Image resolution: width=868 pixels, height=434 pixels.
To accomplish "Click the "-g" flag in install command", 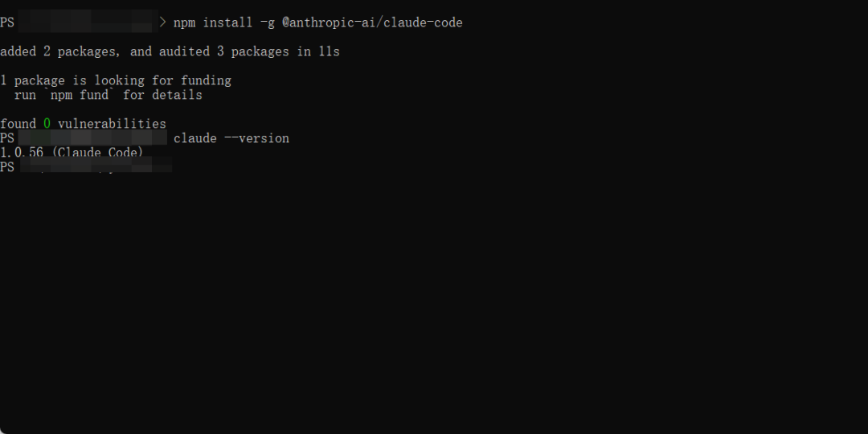I will click(x=268, y=23).
